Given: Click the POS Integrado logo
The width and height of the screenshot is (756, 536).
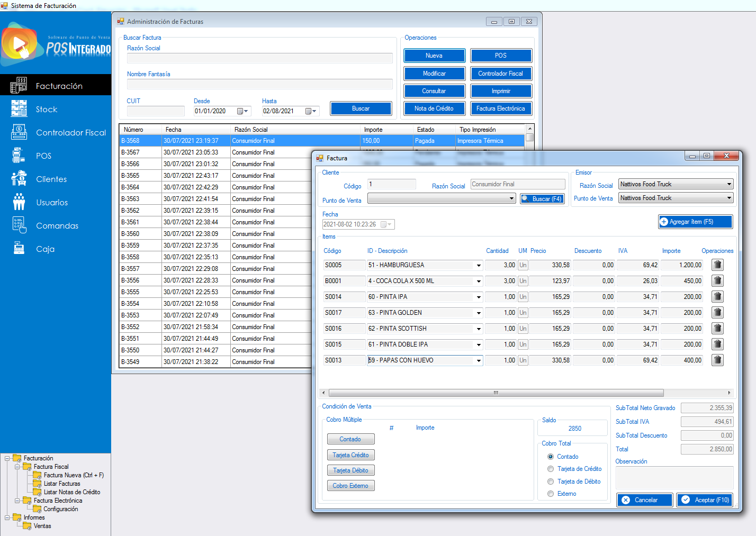Looking at the screenshot, I should click(x=56, y=43).
